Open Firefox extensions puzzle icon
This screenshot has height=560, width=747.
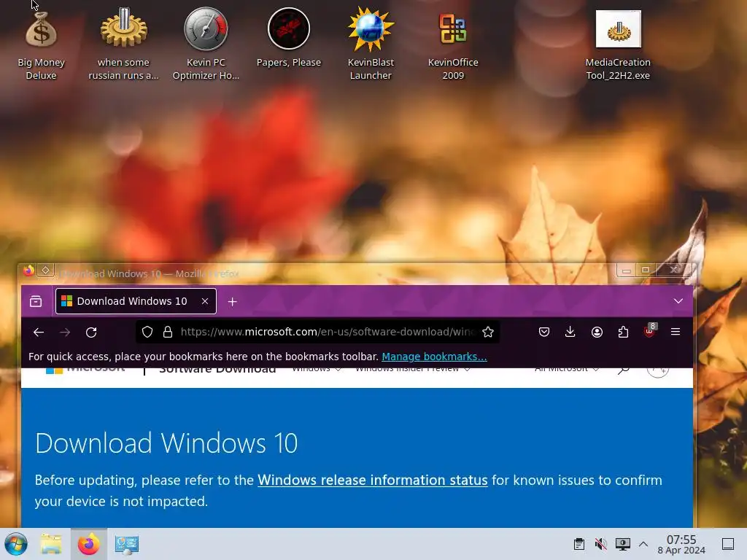tap(623, 332)
